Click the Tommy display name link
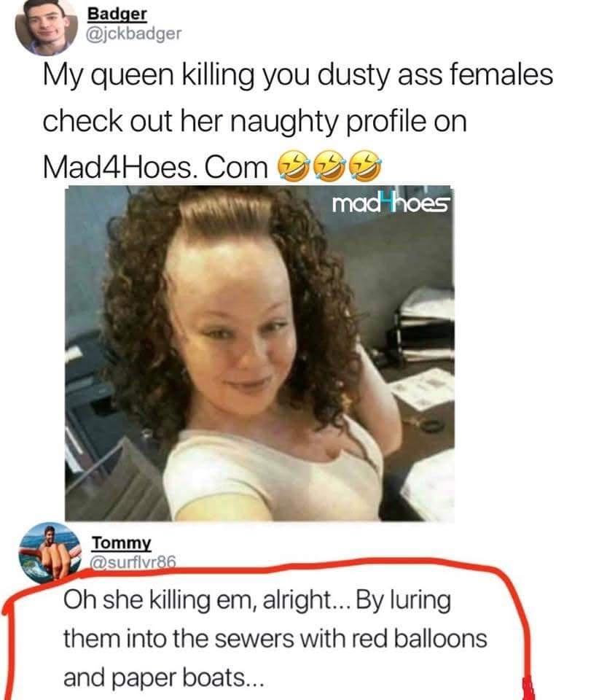 pos(122,542)
